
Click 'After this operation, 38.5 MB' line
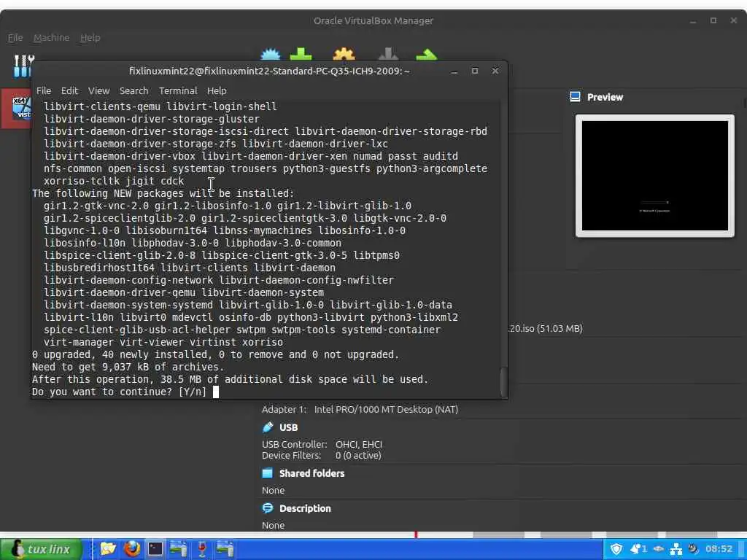pos(230,379)
